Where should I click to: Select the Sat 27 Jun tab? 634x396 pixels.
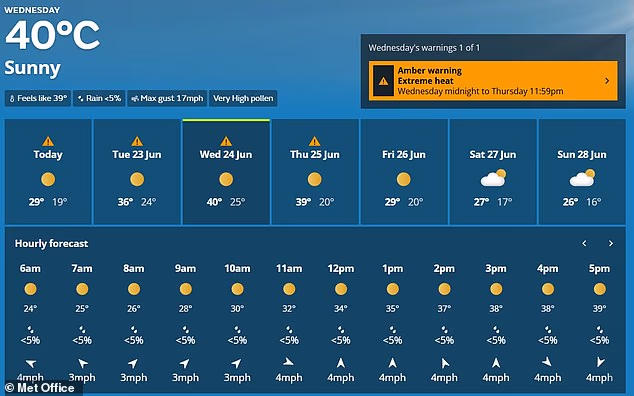[493, 172]
